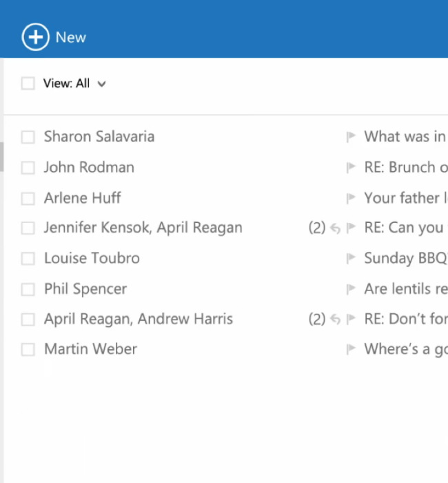Click the (2) count on Andrew Harris row

click(317, 319)
